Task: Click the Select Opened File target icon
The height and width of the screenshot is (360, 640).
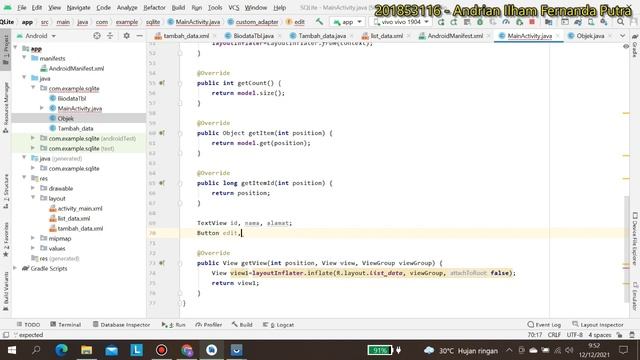Action: [x=97, y=36]
